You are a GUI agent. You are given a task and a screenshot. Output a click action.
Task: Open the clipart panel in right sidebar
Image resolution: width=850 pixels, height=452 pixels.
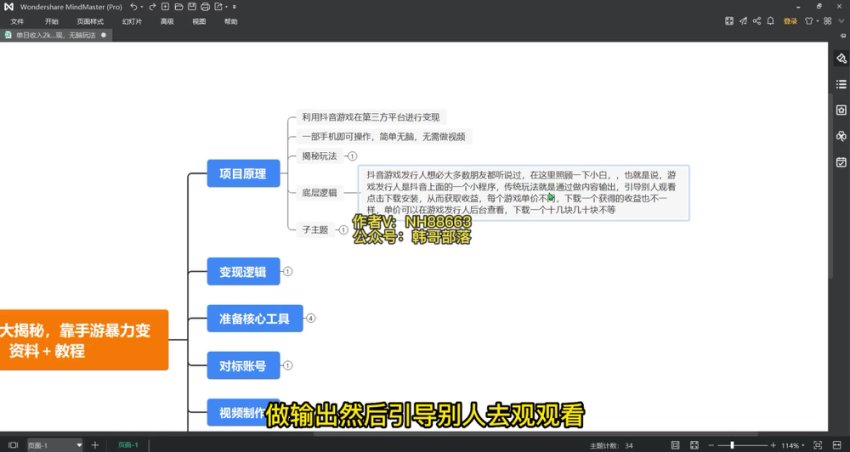point(840,136)
